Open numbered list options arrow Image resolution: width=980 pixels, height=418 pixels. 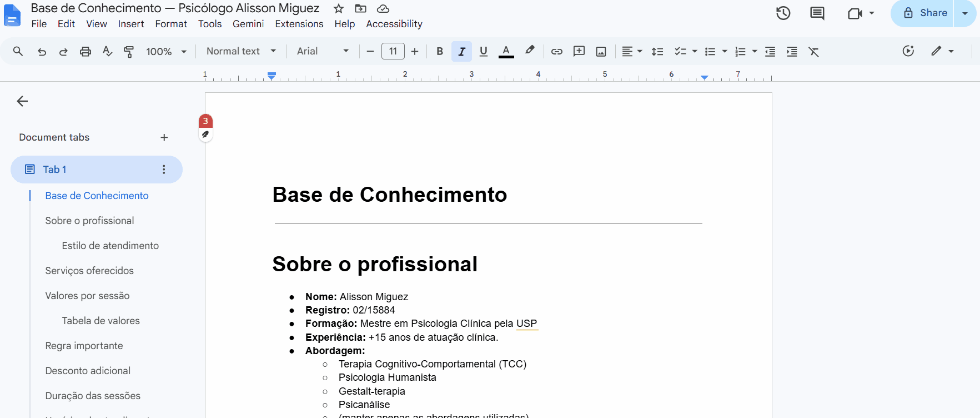tap(755, 51)
